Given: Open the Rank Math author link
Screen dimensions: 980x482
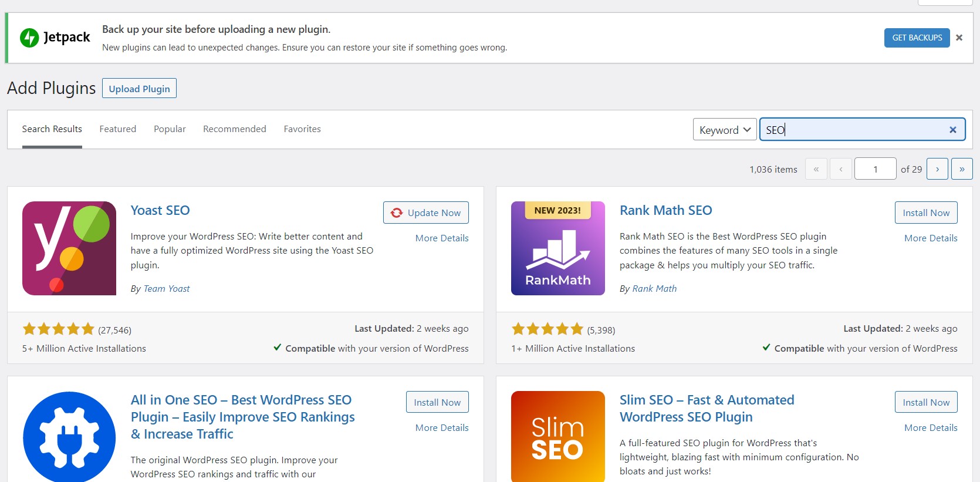Looking at the screenshot, I should coord(654,288).
